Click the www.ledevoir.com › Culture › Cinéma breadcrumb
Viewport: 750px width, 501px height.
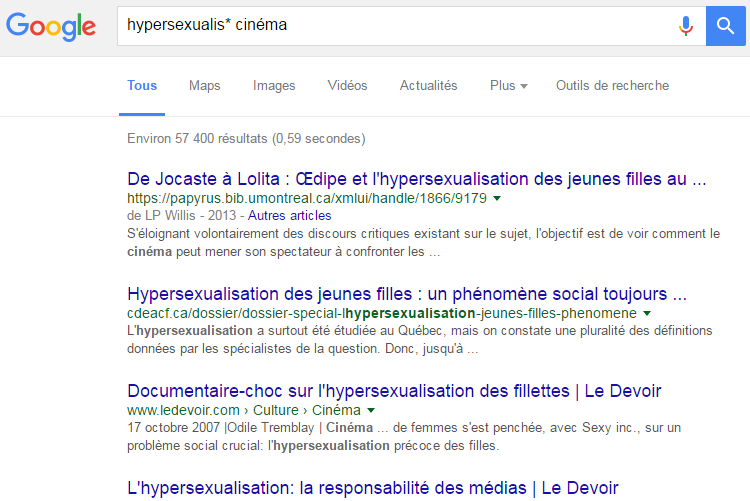[x=244, y=411]
